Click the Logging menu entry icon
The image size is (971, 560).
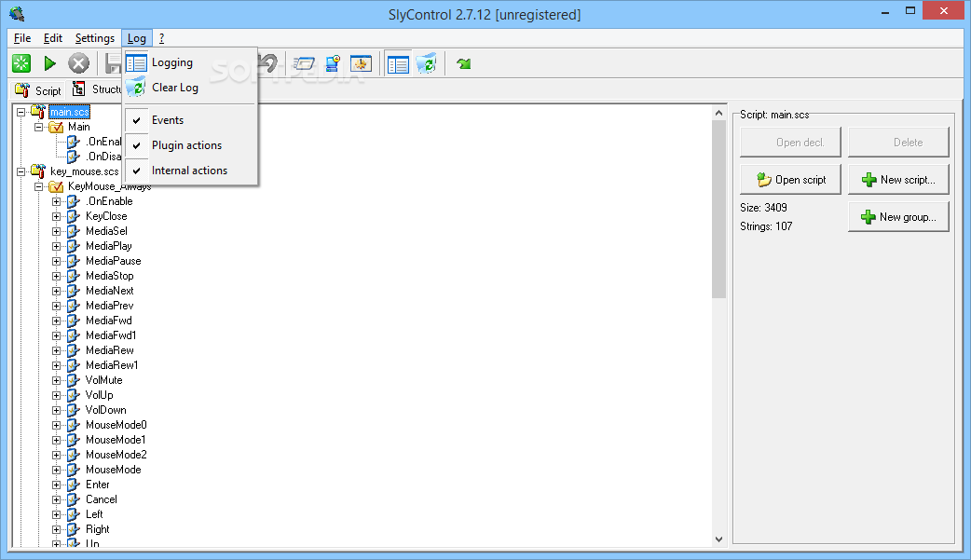136,62
